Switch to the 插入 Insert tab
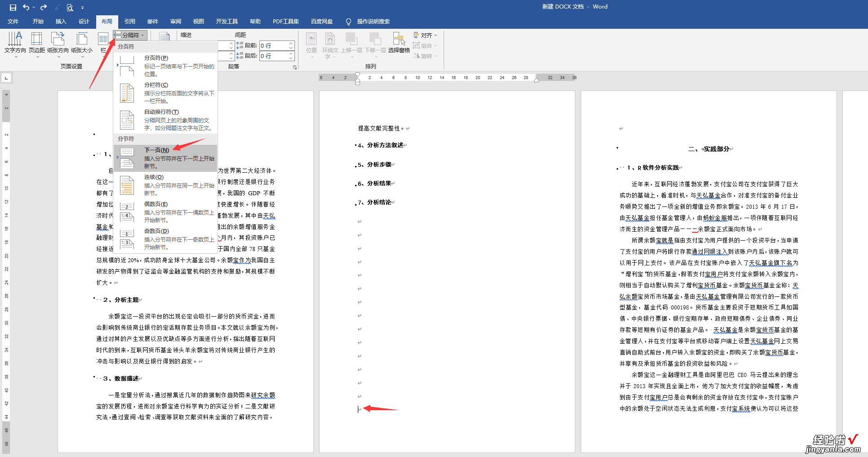 tap(61, 22)
